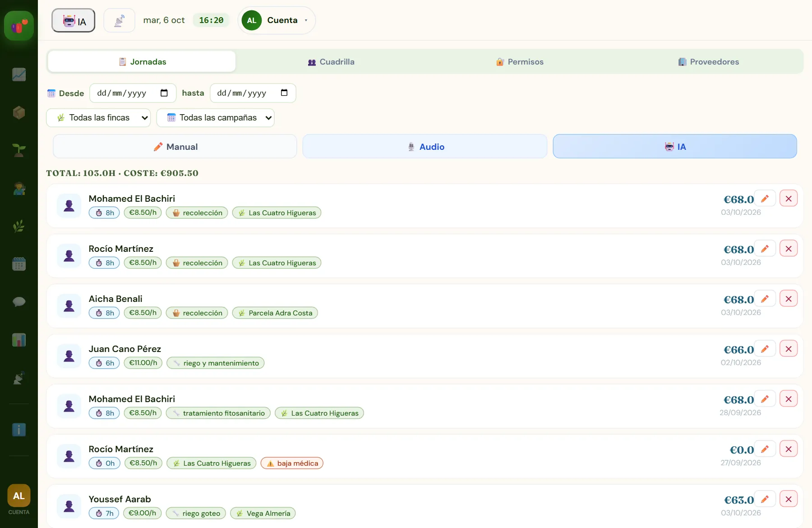
Task: Click the hasta date input field
Action: [253, 93]
